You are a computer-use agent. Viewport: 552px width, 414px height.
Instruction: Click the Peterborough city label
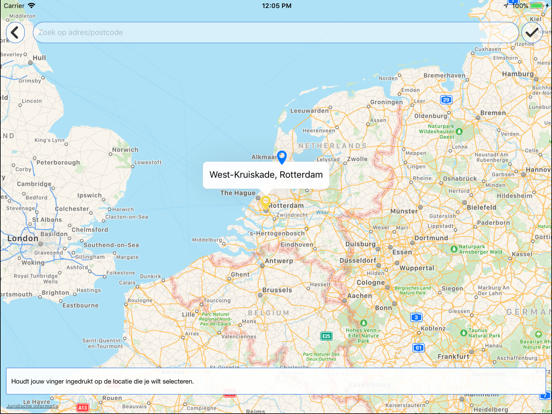coord(58,163)
